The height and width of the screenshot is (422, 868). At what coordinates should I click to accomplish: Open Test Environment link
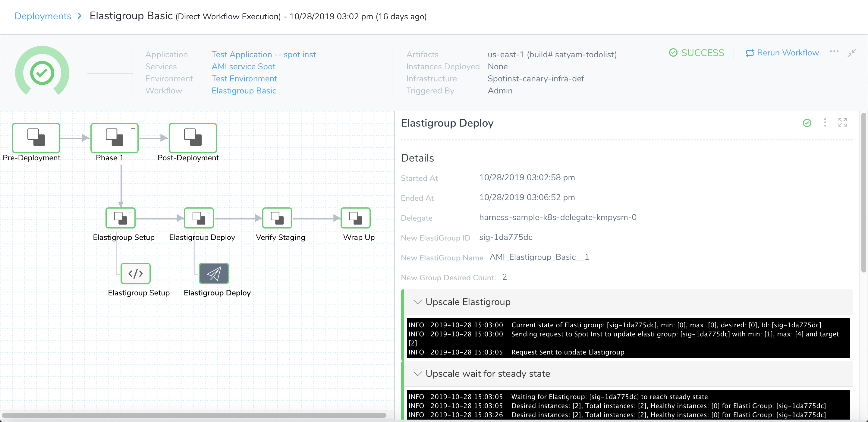pyautogui.click(x=244, y=79)
